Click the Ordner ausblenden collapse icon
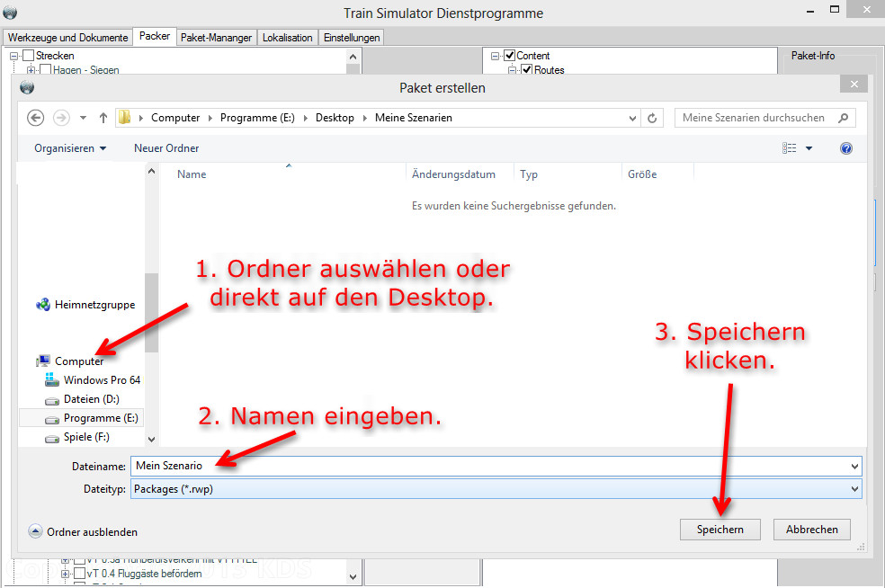The height and width of the screenshot is (588, 885). coord(35,531)
